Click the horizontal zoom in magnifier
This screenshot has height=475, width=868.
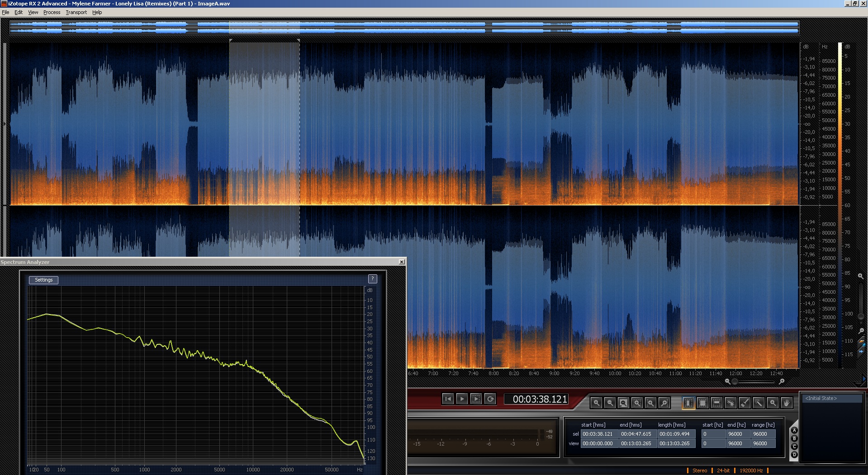(x=781, y=381)
